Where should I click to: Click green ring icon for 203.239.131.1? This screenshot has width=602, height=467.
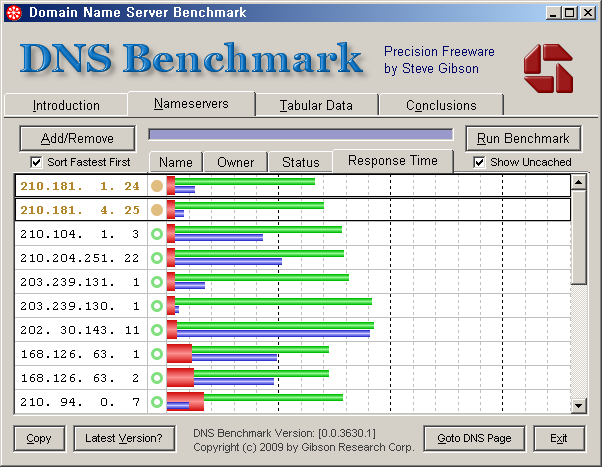(x=157, y=282)
